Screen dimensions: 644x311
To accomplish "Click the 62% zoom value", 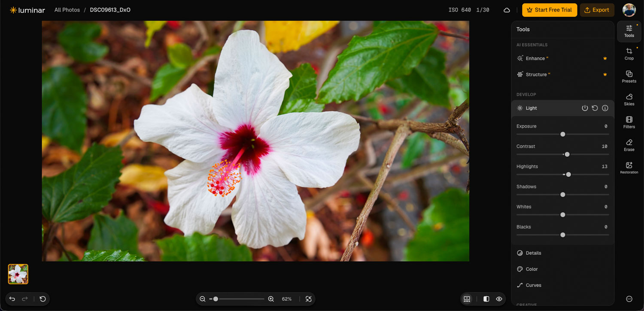I will point(287,299).
